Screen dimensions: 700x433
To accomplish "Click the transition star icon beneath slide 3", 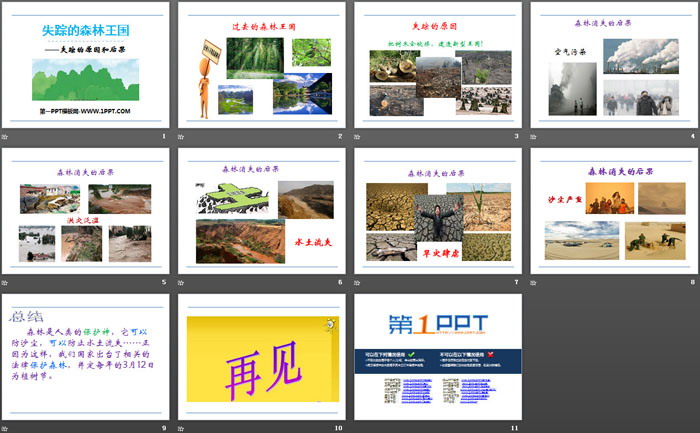I will point(359,136).
